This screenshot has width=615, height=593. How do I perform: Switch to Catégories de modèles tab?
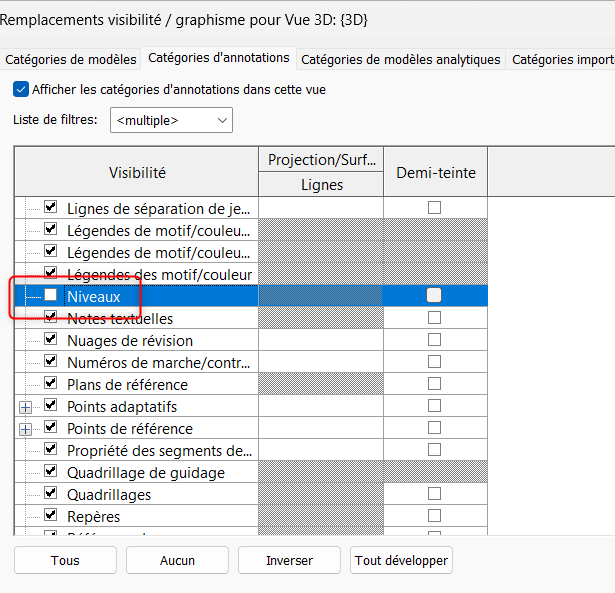point(71,59)
